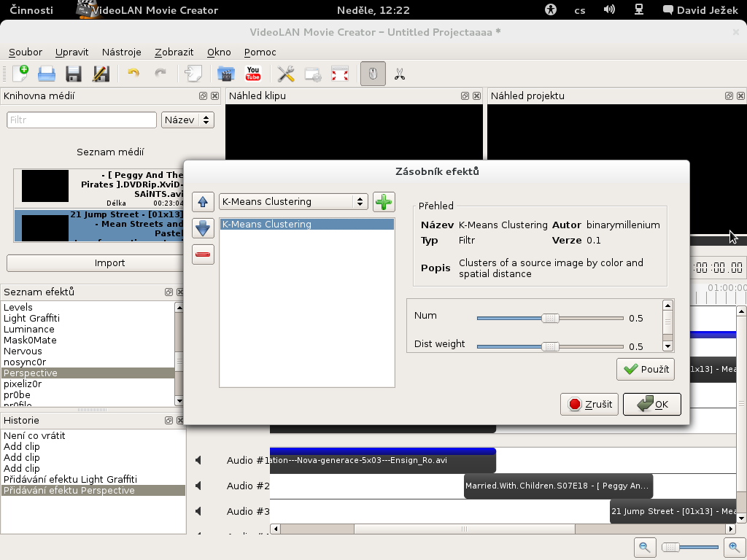Add the chosen effect with the green plus
The image size is (747, 560).
[384, 202]
